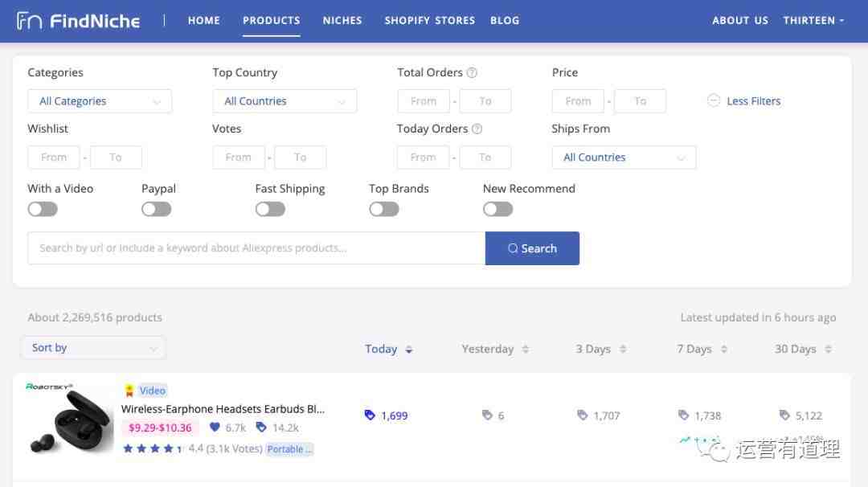Viewport: 868px width, 487px height.
Task: Open the earbuds product thumbnail
Action: tap(68, 419)
